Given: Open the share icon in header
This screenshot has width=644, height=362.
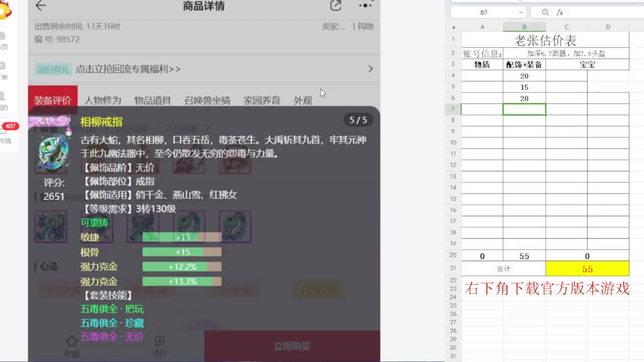Looking at the screenshot, I should (336, 6).
